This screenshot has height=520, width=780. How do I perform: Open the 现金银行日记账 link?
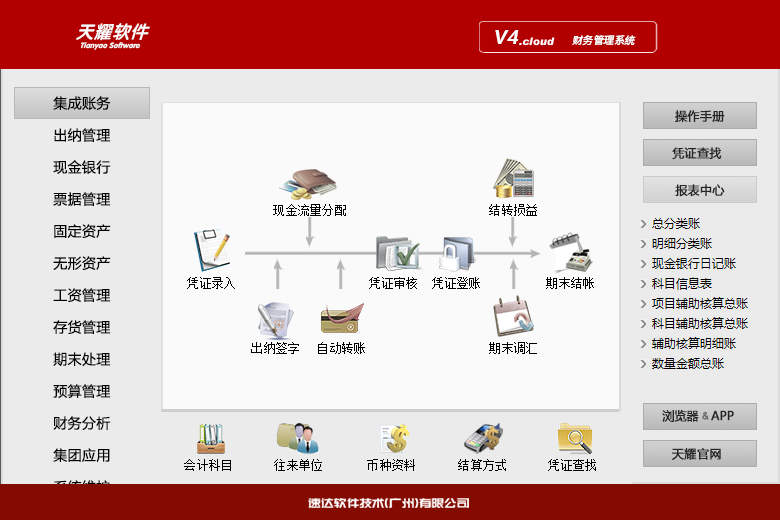point(693,263)
